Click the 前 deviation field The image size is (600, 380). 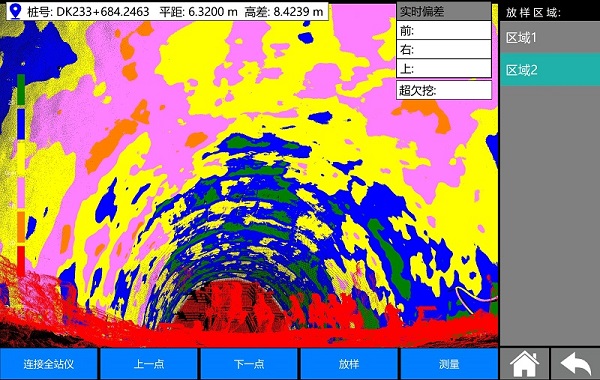tap(444, 30)
